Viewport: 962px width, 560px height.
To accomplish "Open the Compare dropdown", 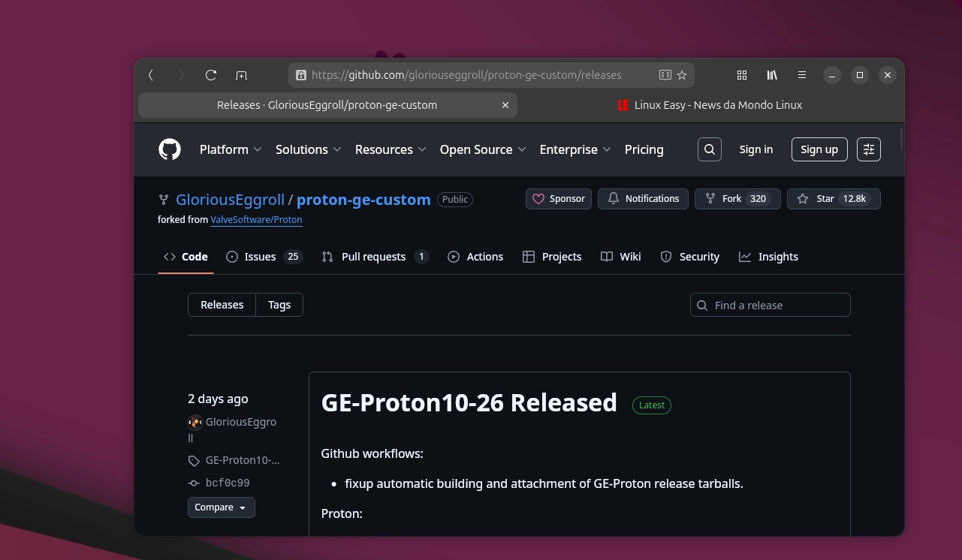I will [x=221, y=507].
